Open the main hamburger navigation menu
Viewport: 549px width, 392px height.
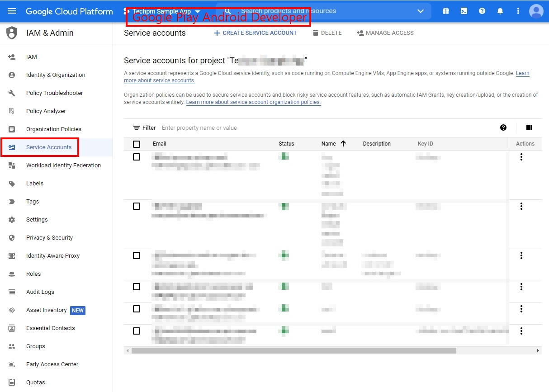tap(12, 11)
